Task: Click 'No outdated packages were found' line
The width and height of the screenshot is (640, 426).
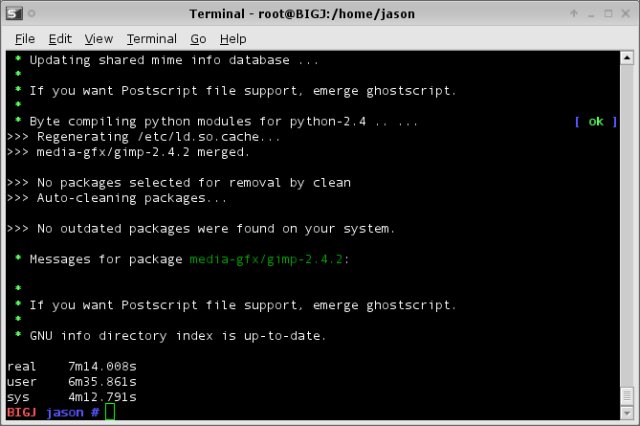Action: point(201,229)
